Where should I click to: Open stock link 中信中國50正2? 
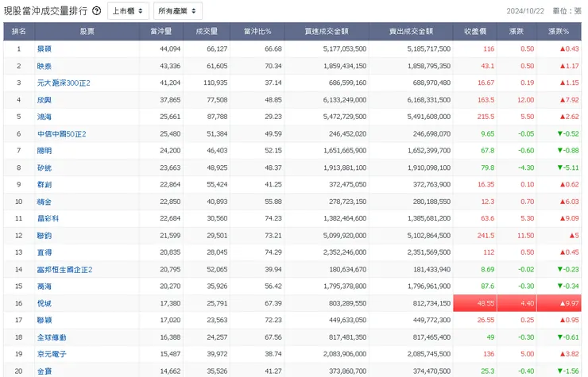pos(62,134)
